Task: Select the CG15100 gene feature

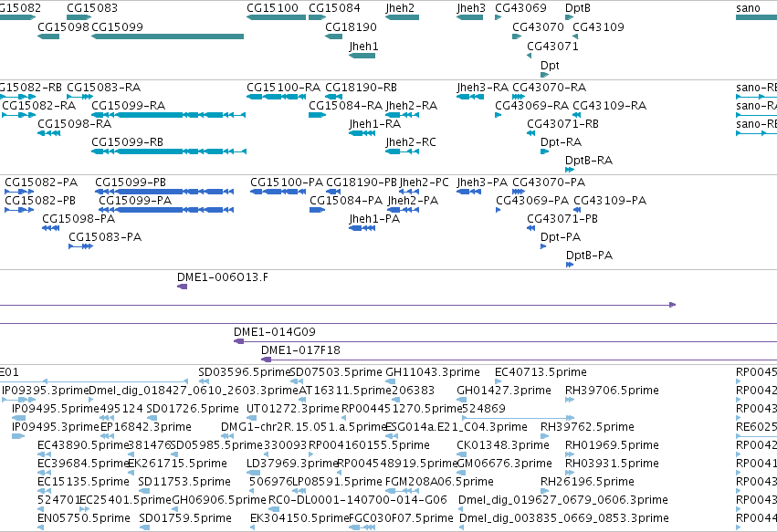Action: pyautogui.click(x=276, y=17)
